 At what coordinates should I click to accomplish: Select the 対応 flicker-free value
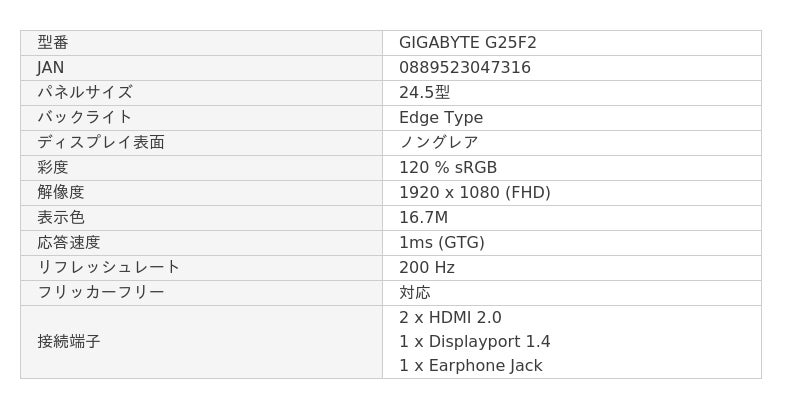414,293
